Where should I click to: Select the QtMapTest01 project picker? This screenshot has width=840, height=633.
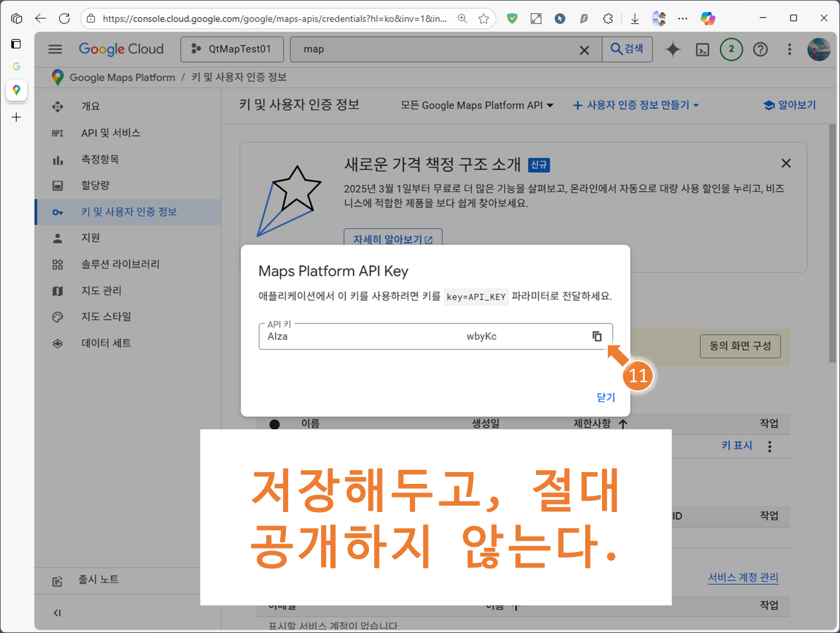click(x=232, y=49)
